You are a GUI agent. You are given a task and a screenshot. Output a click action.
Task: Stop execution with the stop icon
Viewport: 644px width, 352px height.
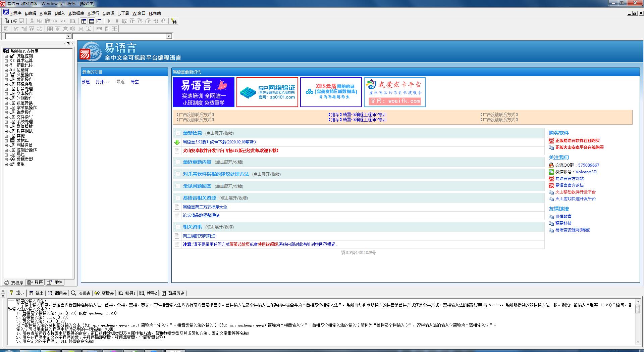117,21
